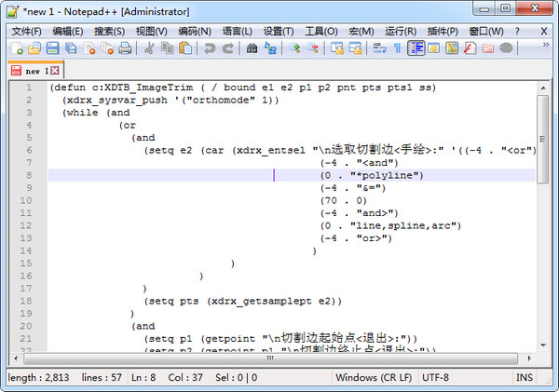Image resolution: width=559 pixels, height=392 pixels.
Task: Click Windows (CR LF) in status bar
Action: coord(375,377)
